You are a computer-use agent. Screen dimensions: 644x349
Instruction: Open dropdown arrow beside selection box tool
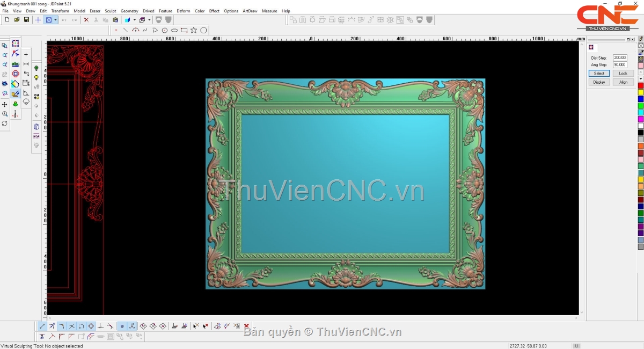pos(55,20)
